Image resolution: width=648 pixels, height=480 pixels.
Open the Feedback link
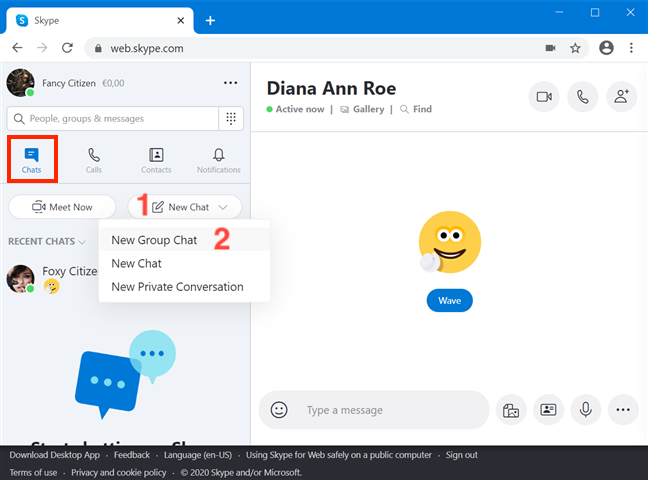coord(132,455)
